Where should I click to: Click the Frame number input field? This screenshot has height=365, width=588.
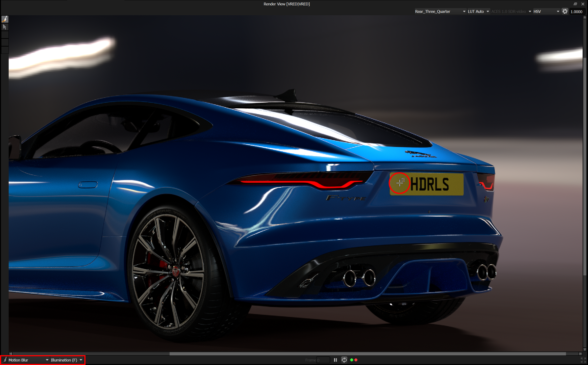coord(323,360)
